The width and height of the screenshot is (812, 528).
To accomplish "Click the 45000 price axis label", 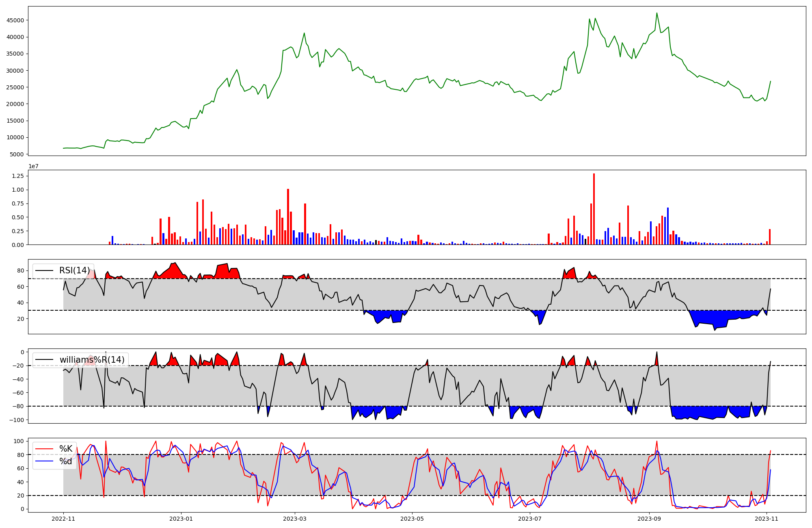I will (x=15, y=20).
